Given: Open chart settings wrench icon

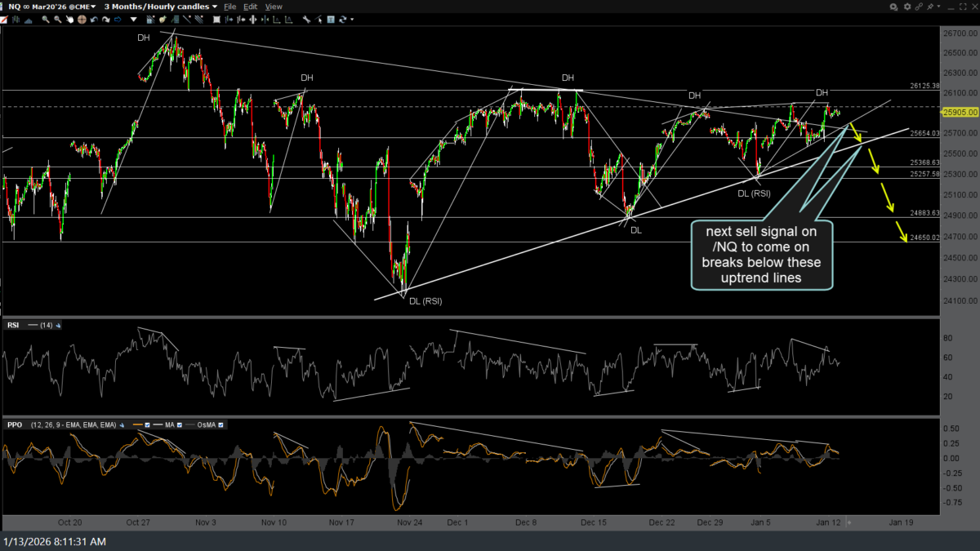Looking at the screenshot, I should click(305, 19).
